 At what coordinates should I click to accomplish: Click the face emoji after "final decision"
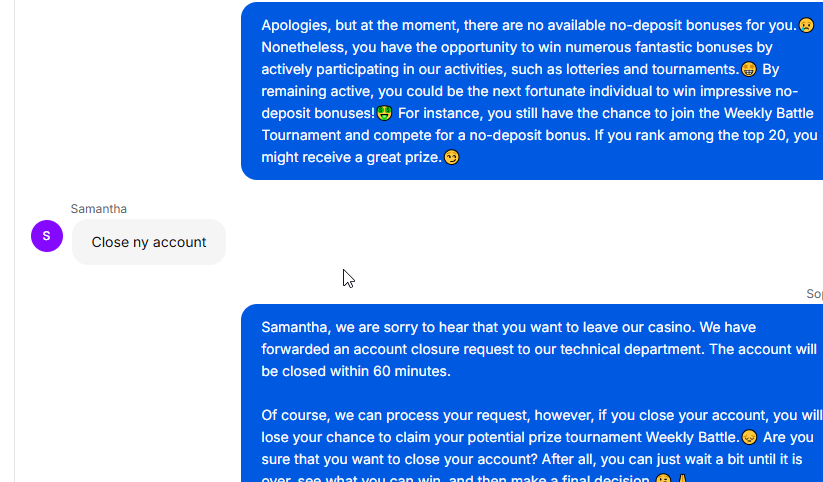(x=663, y=478)
